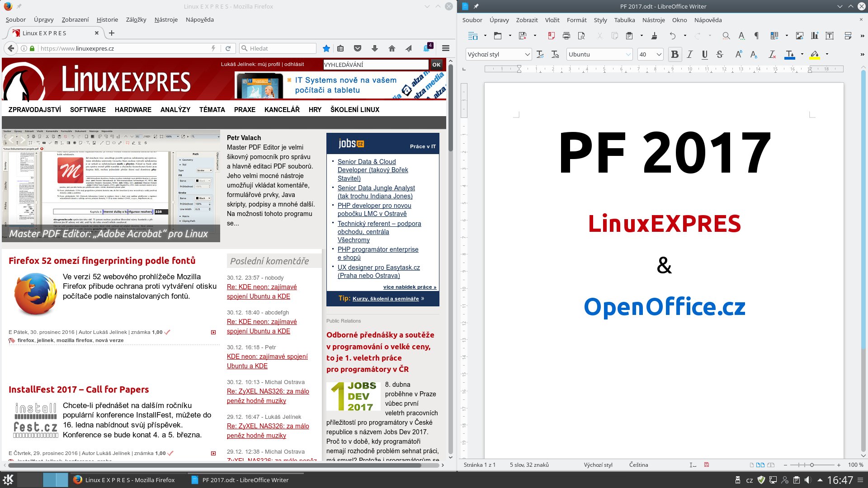Clear direct formatting icon in Writer
Image resolution: width=868 pixels, height=488 pixels.
(x=773, y=54)
